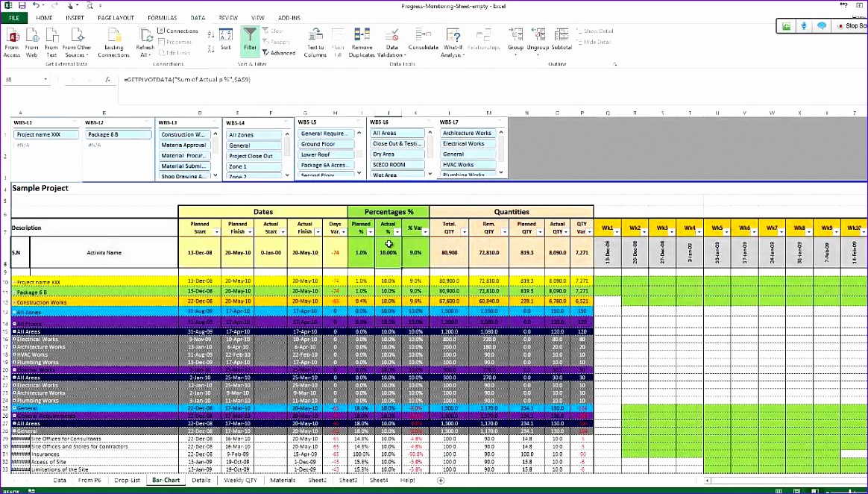The image size is (868, 494).
Task: Click the insert function fx icon
Action: (107, 80)
